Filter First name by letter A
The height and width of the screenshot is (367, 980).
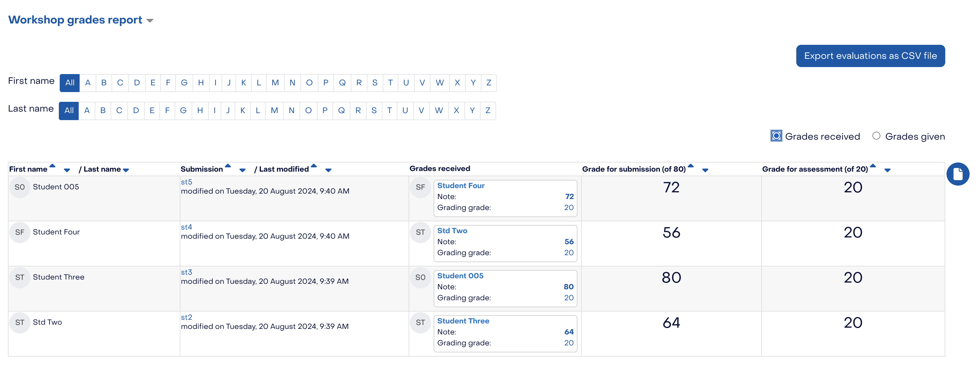(x=87, y=83)
